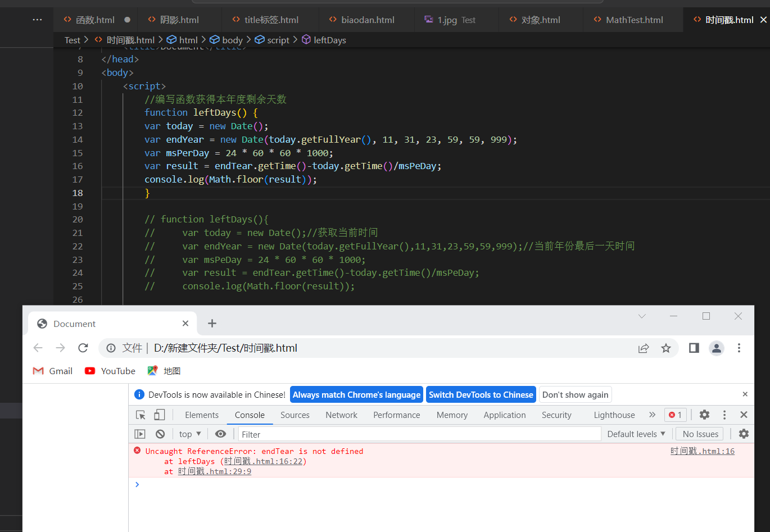
Task: Open the Application panel
Action: (505, 415)
